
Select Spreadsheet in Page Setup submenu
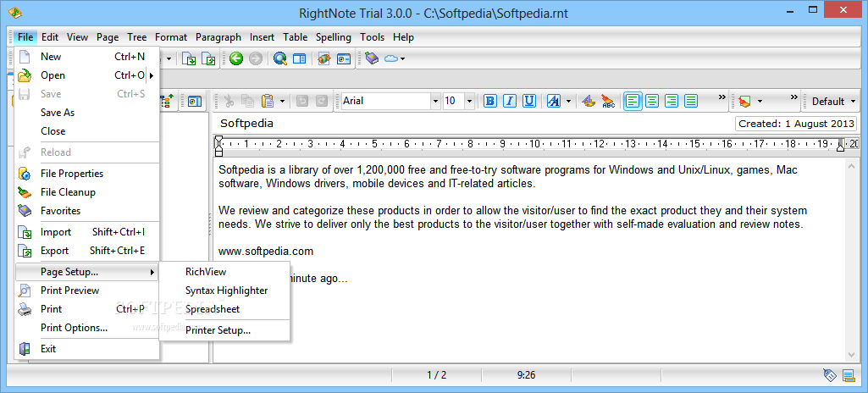(224, 309)
